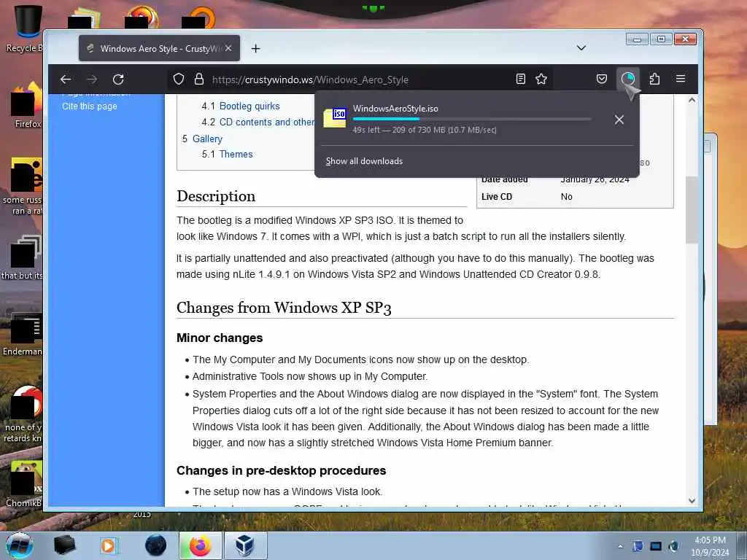Reload the current page

click(x=118, y=79)
